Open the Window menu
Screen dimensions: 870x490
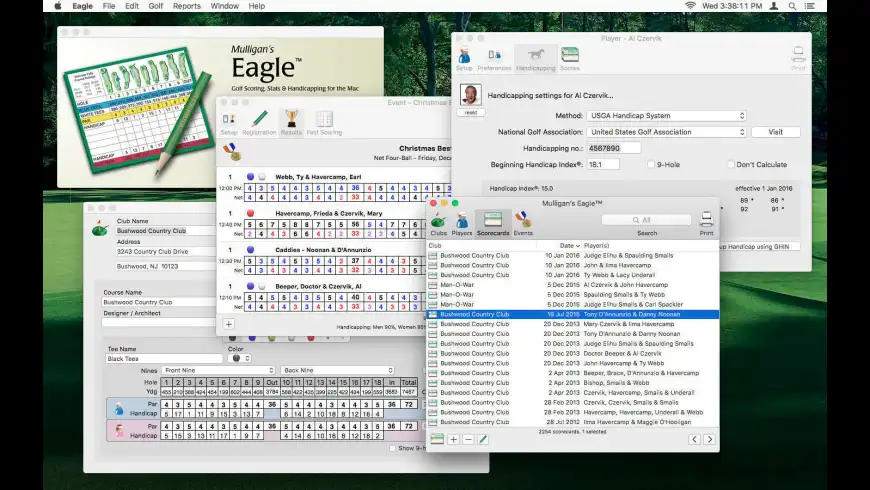pyautogui.click(x=224, y=6)
